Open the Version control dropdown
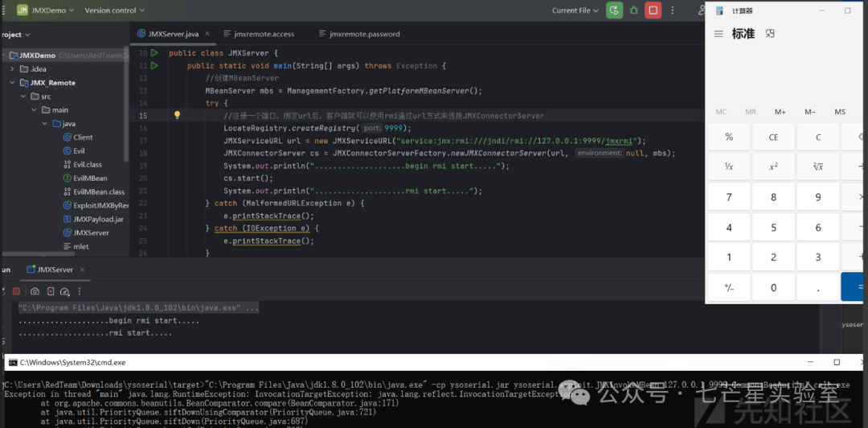Image resolution: width=868 pixels, height=428 pixels. click(x=114, y=10)
